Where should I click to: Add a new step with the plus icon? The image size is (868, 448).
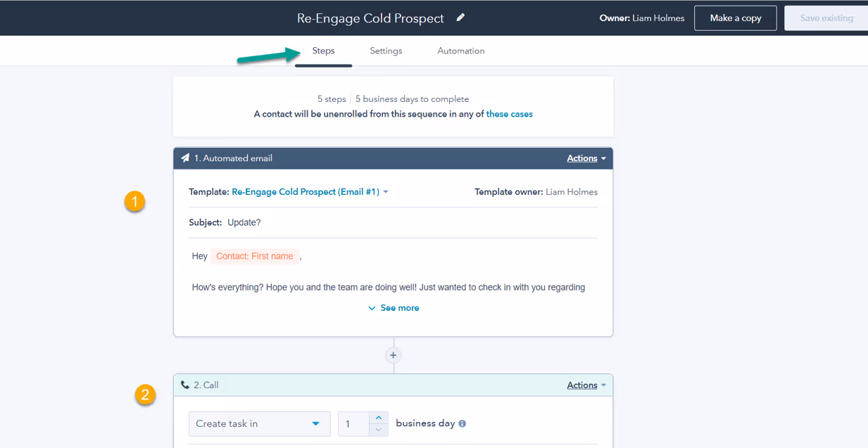[393, 355]
